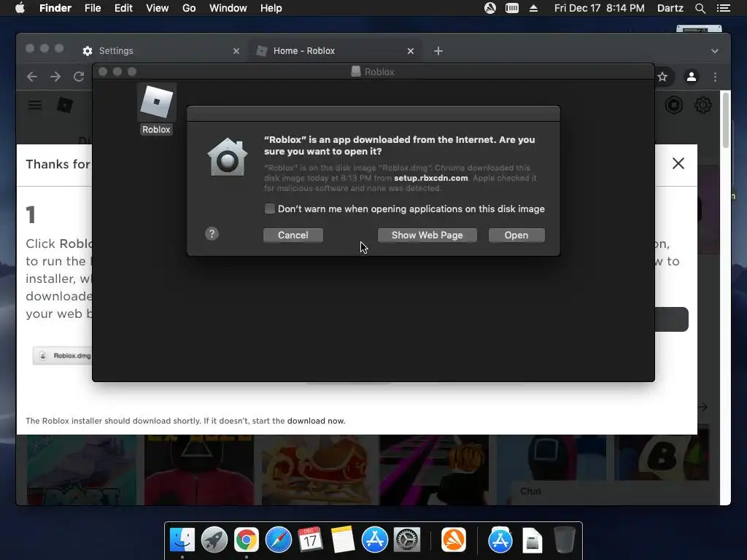Open a new Chrome tab

[x=438, y=51]
